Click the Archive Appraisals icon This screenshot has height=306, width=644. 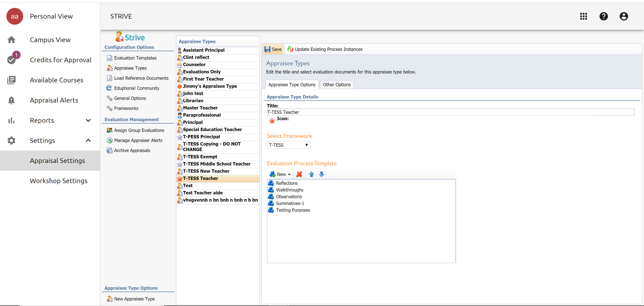[x=110, y=151]
